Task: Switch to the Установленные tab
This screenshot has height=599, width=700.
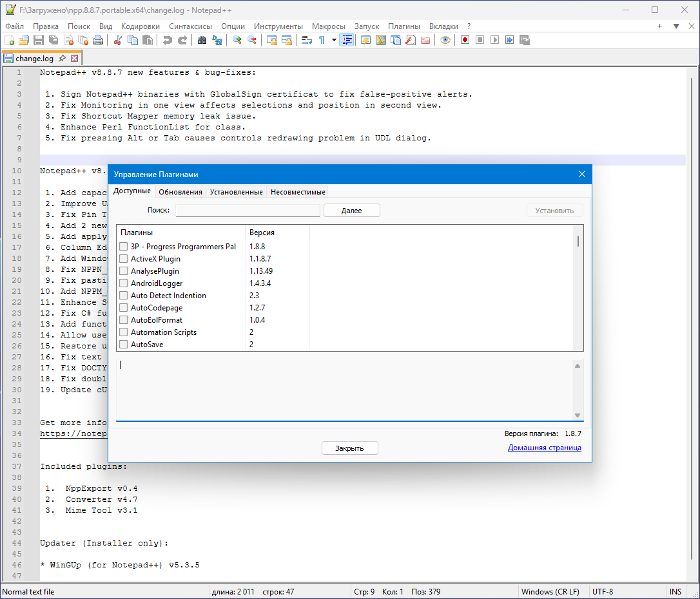Action: [236, 192]
